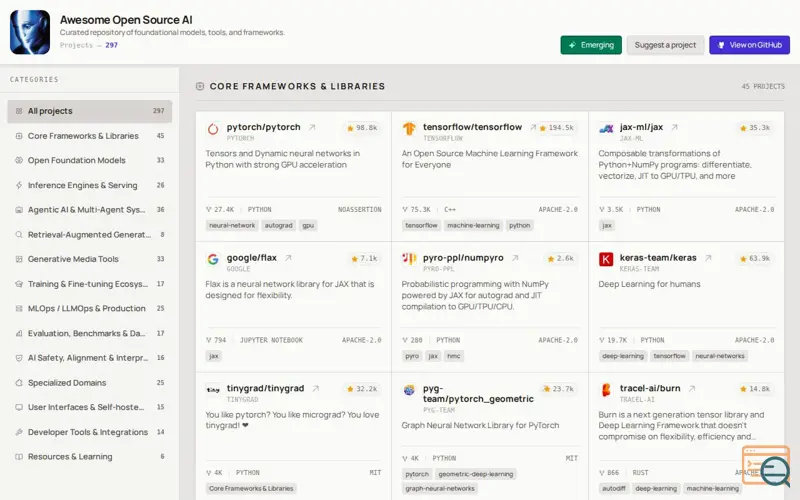Open the Emerging projects button
Screen dimensions: 800x500
591,45
